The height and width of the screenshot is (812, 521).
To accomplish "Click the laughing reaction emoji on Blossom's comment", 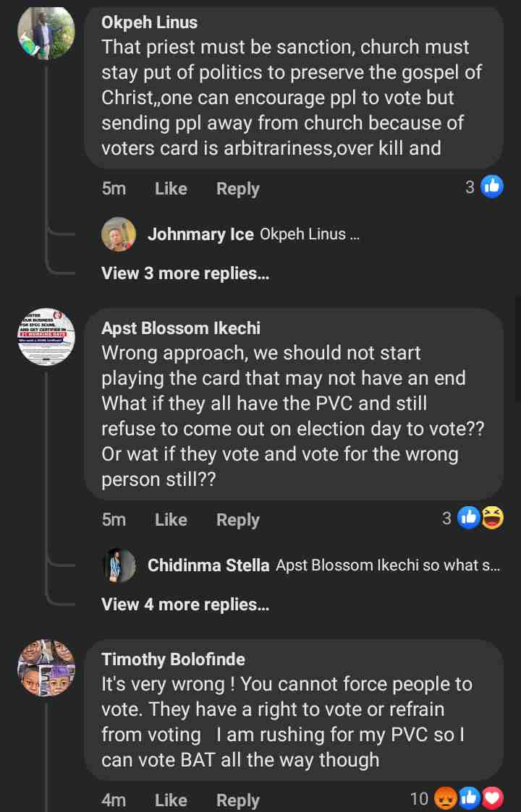I will [x=493, y=518].
